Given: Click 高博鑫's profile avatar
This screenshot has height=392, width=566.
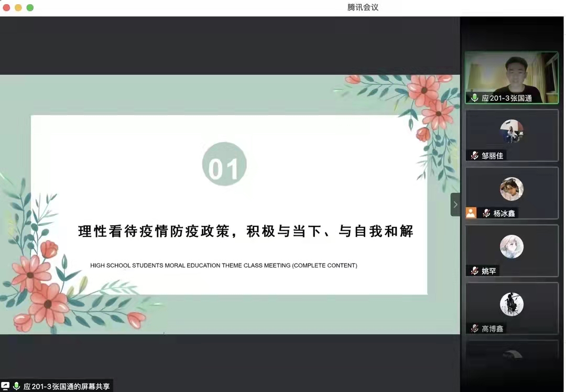Looking at the screenshot, I should (x=511, y=304).
